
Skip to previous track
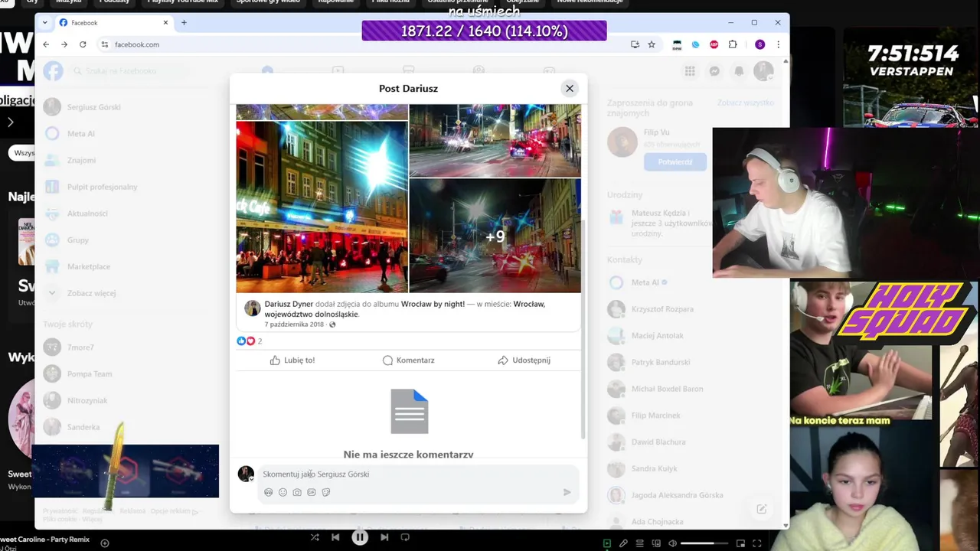[335, 537]
